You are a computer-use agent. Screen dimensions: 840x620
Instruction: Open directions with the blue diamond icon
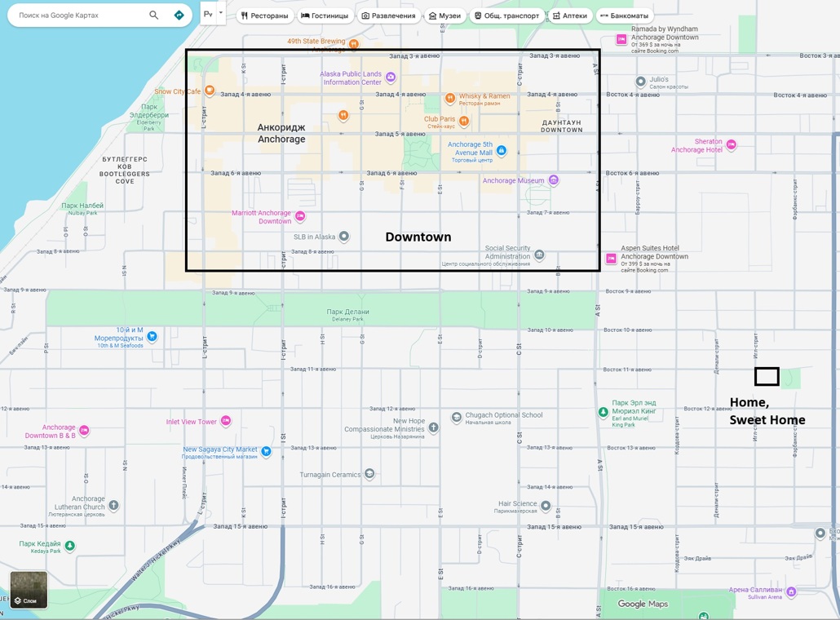coord(179,15)
